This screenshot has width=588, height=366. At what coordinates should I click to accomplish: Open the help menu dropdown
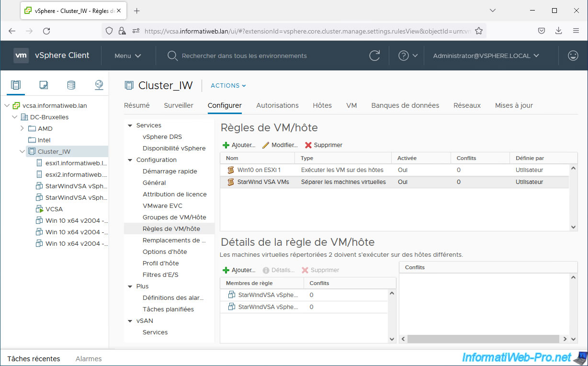pos(408,56)
